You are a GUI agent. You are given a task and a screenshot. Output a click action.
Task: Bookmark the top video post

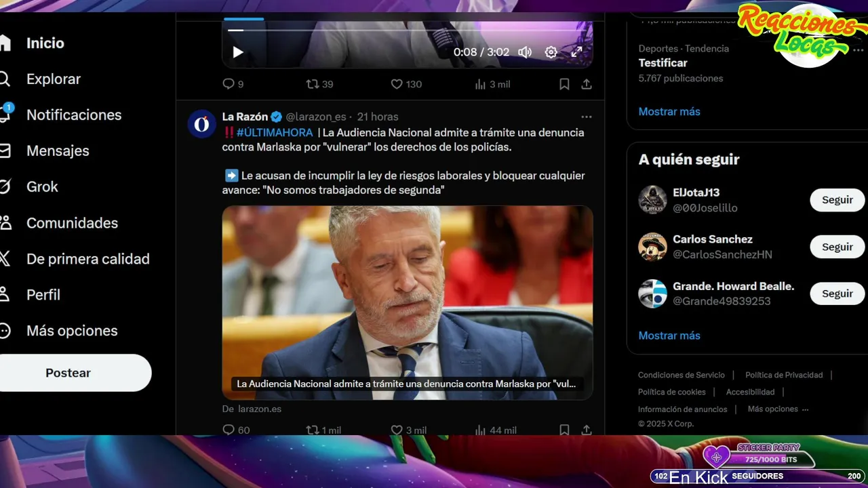pos(564,84)
